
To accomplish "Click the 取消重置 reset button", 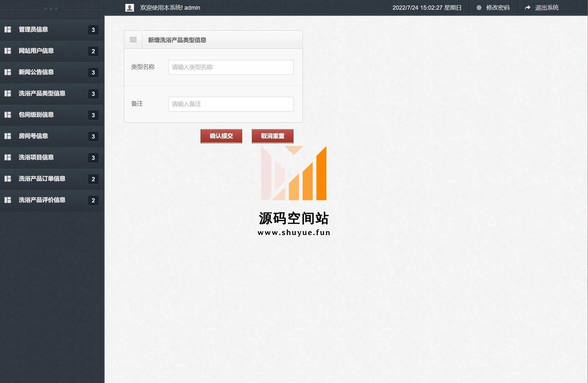I will [x=273, y=136].
